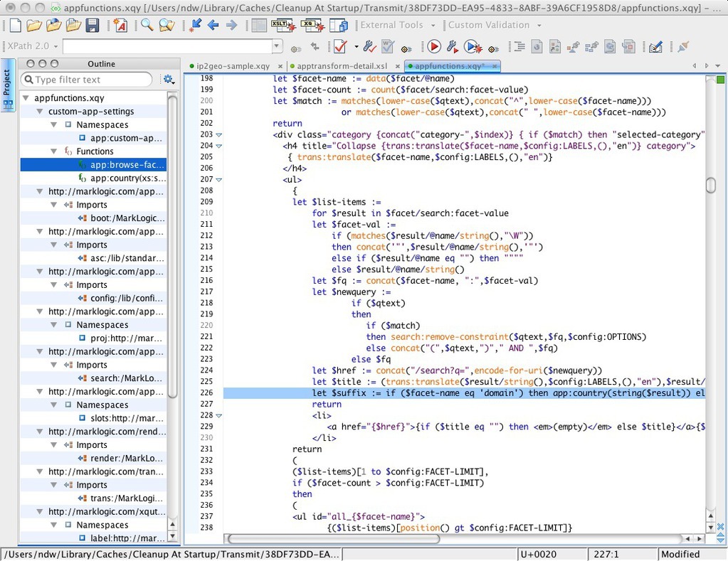Click the Open URL globe-folder icon

tap(53, 25)
